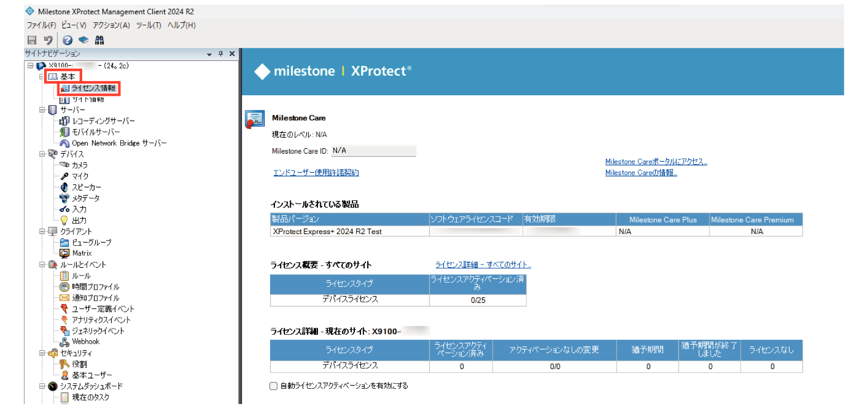Click XProtect Express+ 2024 R2 Test cell
The image size is (868, 410).
[350, 231]
